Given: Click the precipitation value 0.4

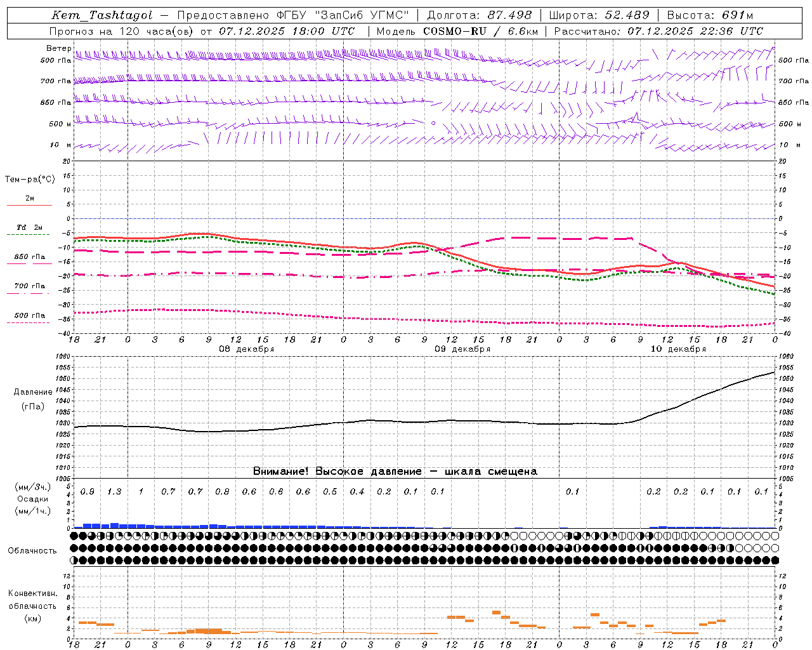Looking at the screenshot, I should tap(357, 492).
